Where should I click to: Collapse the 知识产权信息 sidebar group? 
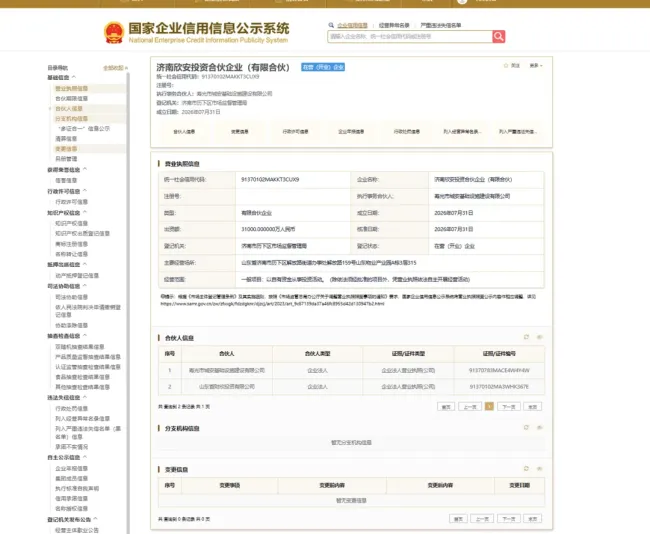click(x=85, y=213)
